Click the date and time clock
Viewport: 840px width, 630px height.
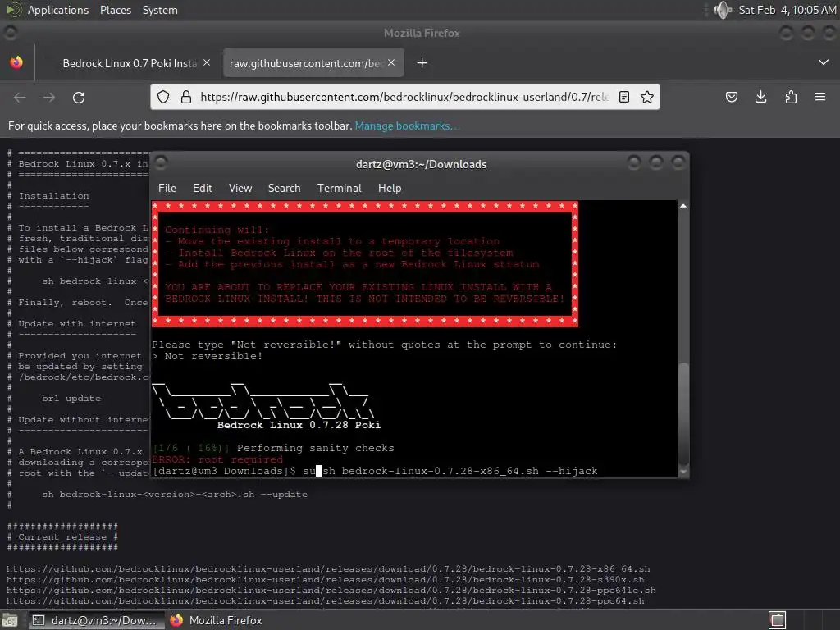(787, 10)
